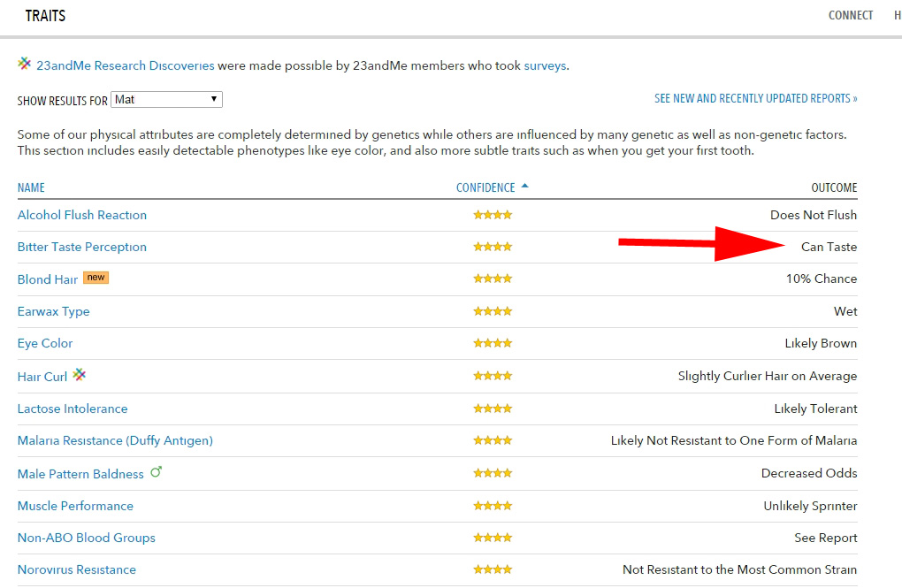
Task: Click the star rating for Non-ABO Blood Groups
Action: [493, 538]
